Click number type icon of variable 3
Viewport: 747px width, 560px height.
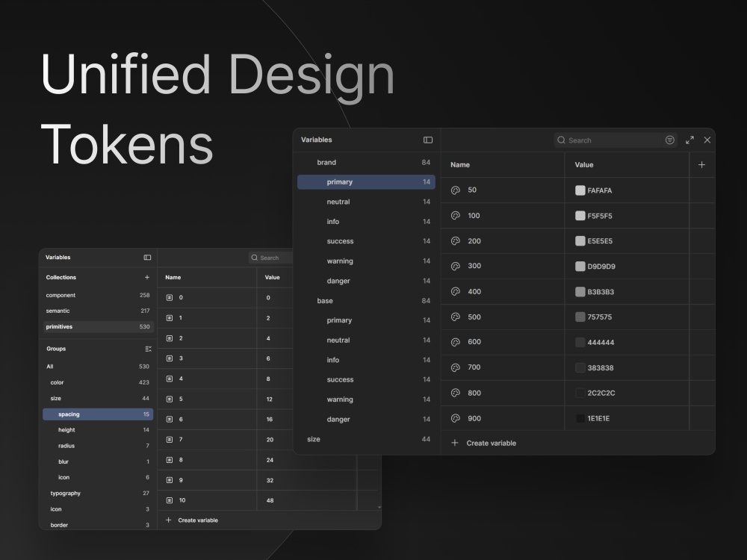click(169, 358)
